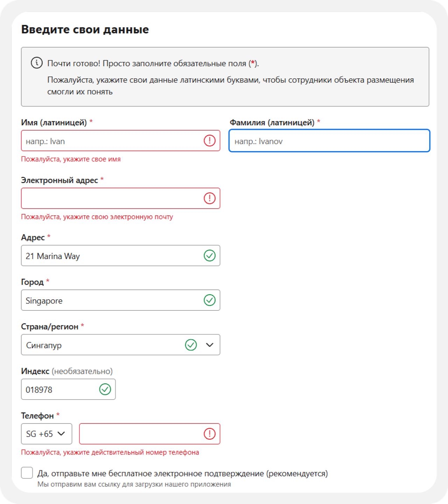Screen dimensions: 448x504
Task: Click the Индекс postal code field
Action: [68, 389]
